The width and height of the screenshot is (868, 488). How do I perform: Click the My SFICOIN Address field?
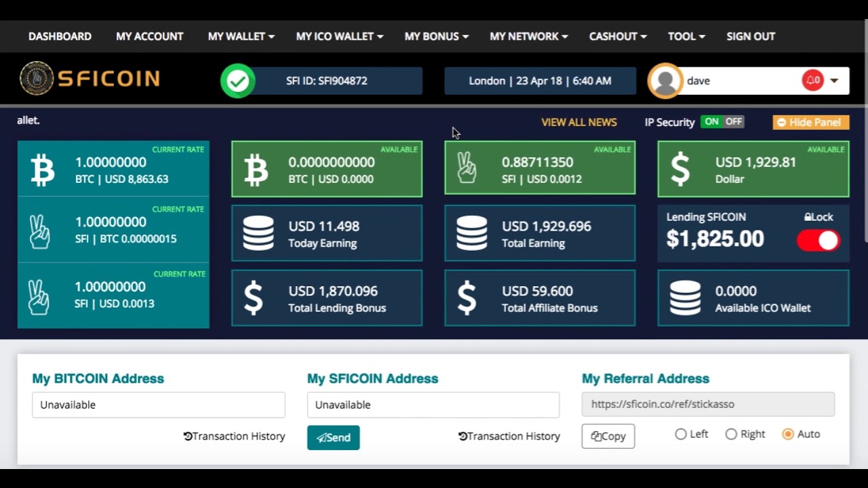click(x=433, y=405)
